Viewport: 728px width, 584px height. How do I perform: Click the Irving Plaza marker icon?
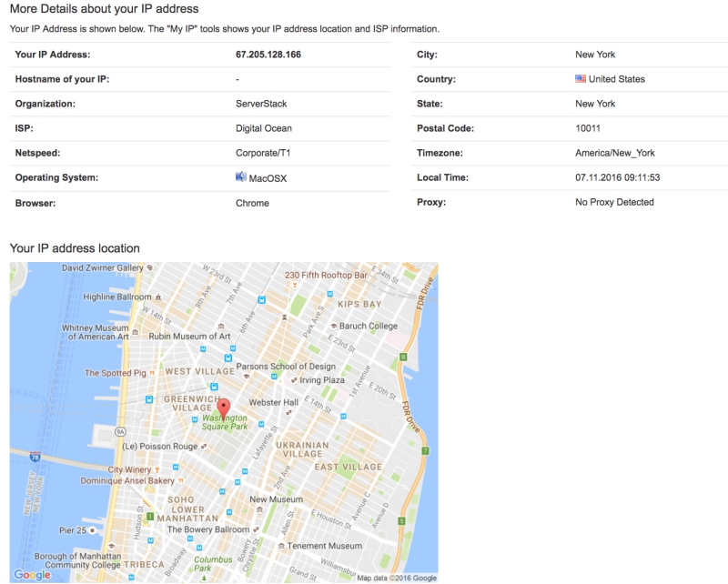pos(294,380)
